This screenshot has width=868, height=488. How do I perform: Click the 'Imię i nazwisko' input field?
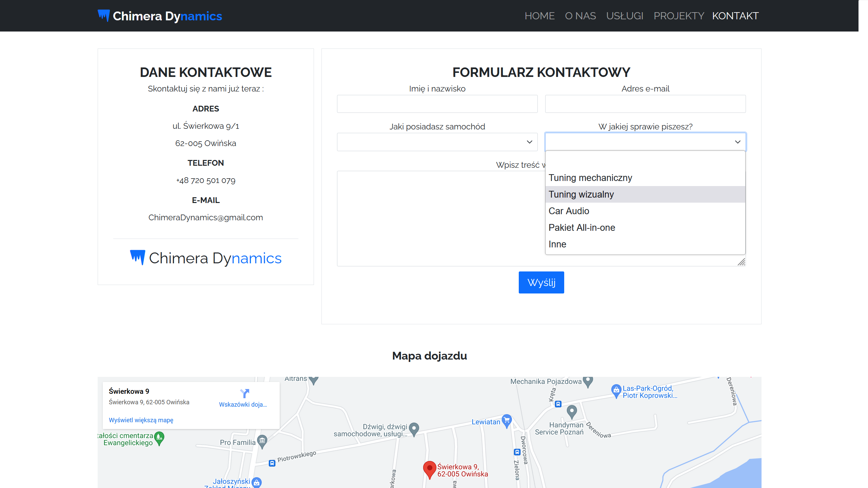[x=437, y=104]
